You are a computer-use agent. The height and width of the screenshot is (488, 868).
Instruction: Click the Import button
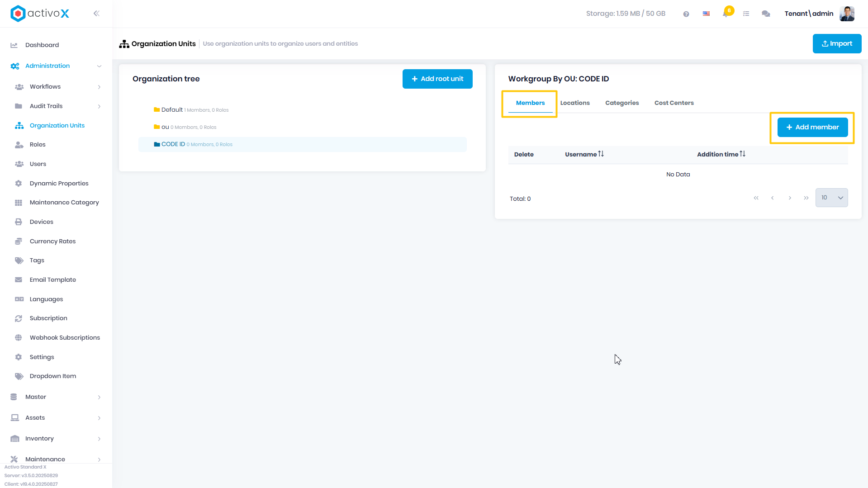tap(837, 44)
